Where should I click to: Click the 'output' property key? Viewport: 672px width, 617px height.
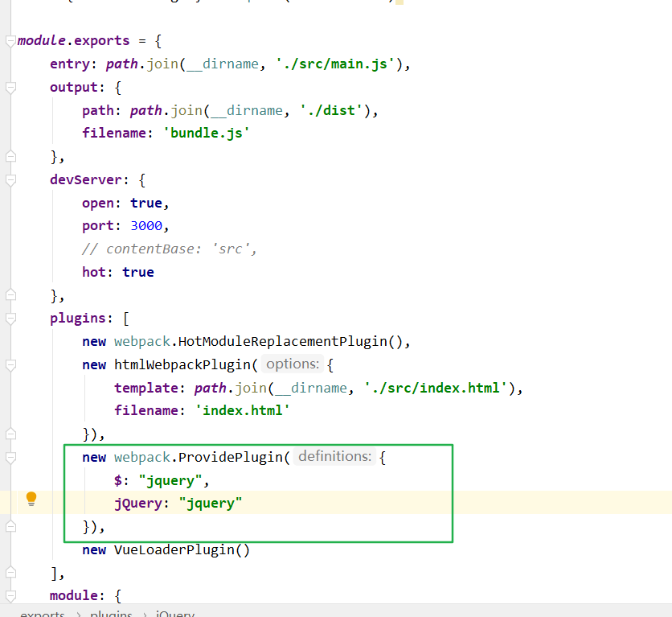click(74, 87)
